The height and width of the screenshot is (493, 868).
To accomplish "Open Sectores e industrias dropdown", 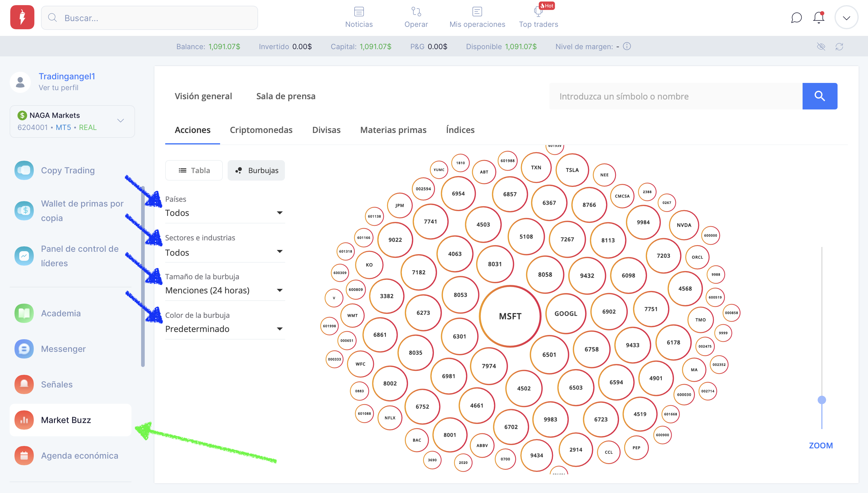I will (224, 252).
